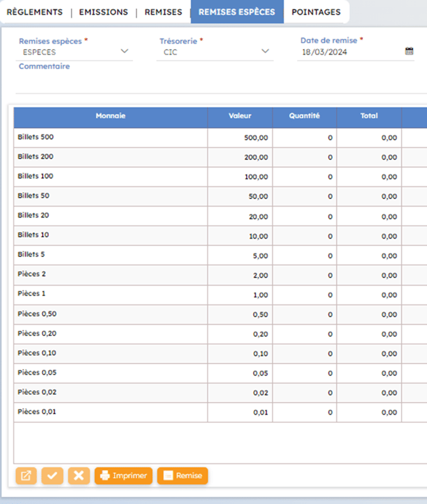Go to the Remises tab
The width and height of the screenshot is (427, 504).
pos(163,12)
